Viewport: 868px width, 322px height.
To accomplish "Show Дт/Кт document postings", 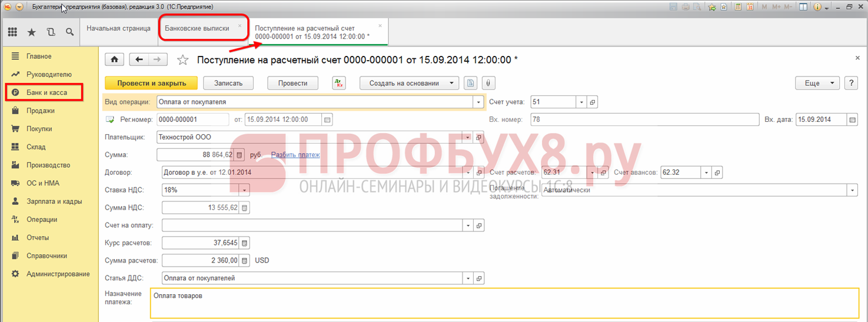I will [x=339, y=83].
